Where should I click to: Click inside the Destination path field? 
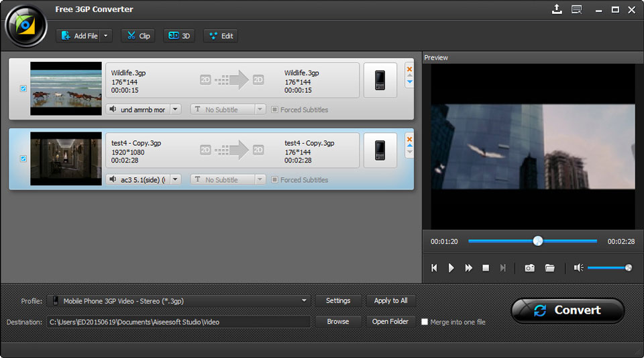tap(178, 322)
